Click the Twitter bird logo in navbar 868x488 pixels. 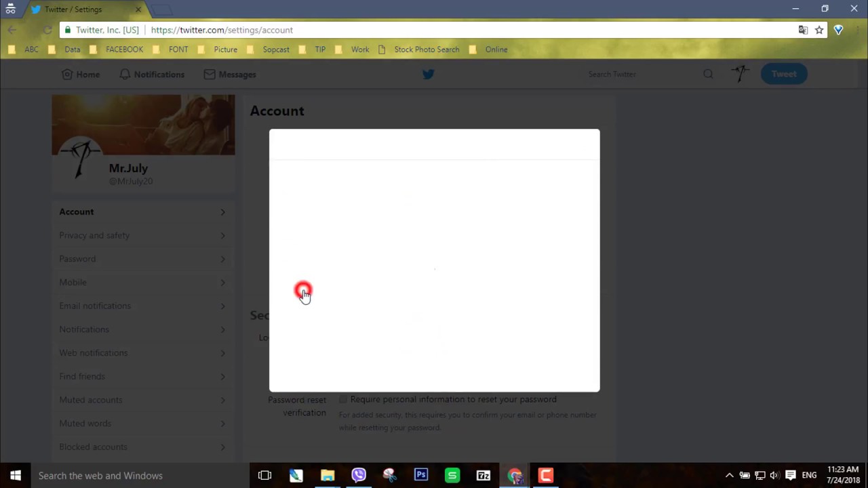428,75
